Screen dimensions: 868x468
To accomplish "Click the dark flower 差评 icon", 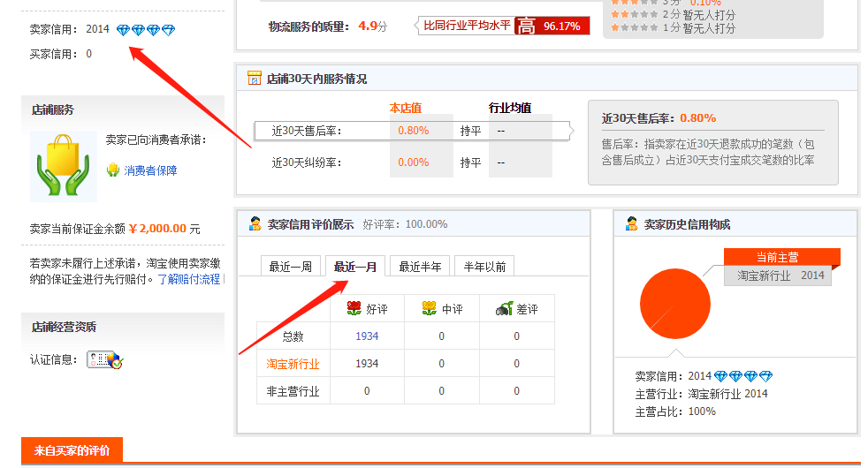I will 504,309.
